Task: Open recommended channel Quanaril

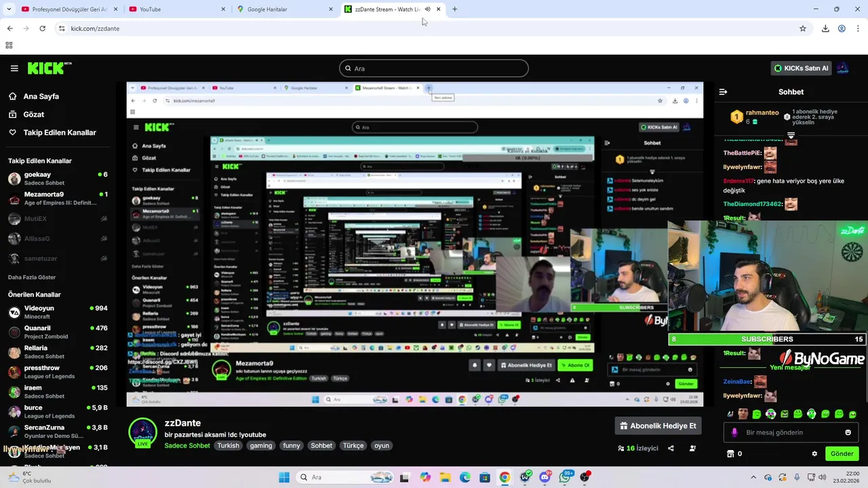Action: pyautogui.click(x=58, y=332)
